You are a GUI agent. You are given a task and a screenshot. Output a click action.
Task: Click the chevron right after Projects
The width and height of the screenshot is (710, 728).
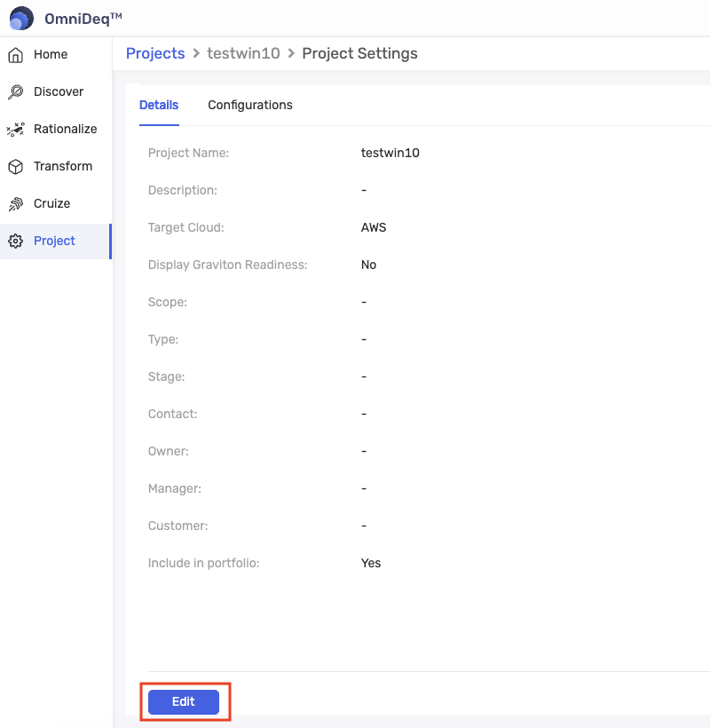(196, 54)
